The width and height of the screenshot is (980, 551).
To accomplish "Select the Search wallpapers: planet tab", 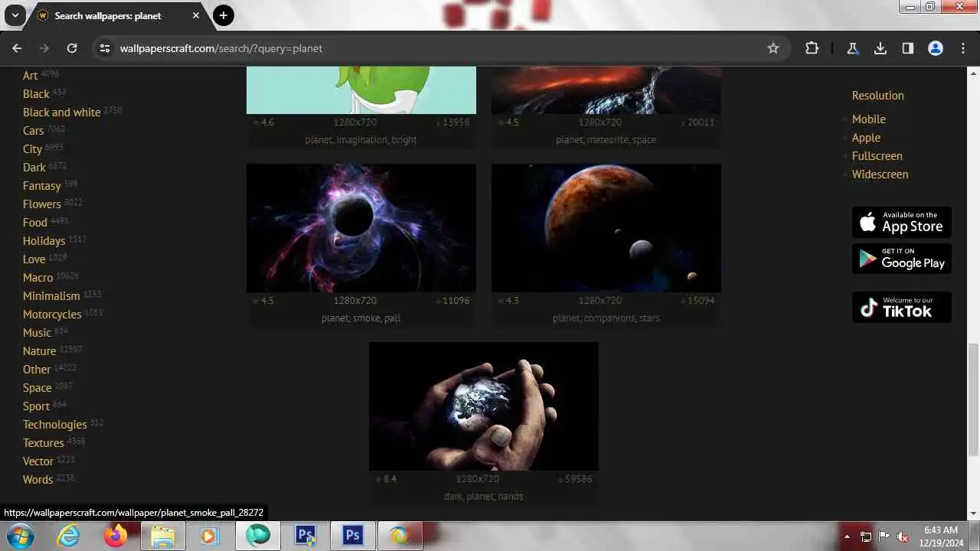I will pos(119,15).
